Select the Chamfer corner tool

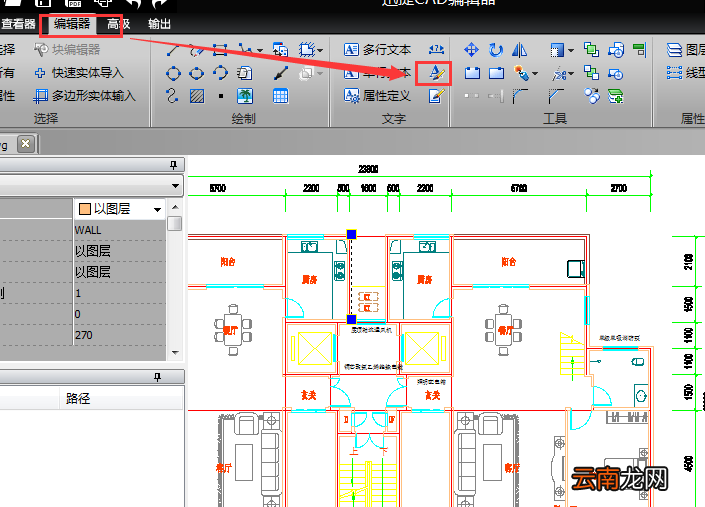coord(556,96)
